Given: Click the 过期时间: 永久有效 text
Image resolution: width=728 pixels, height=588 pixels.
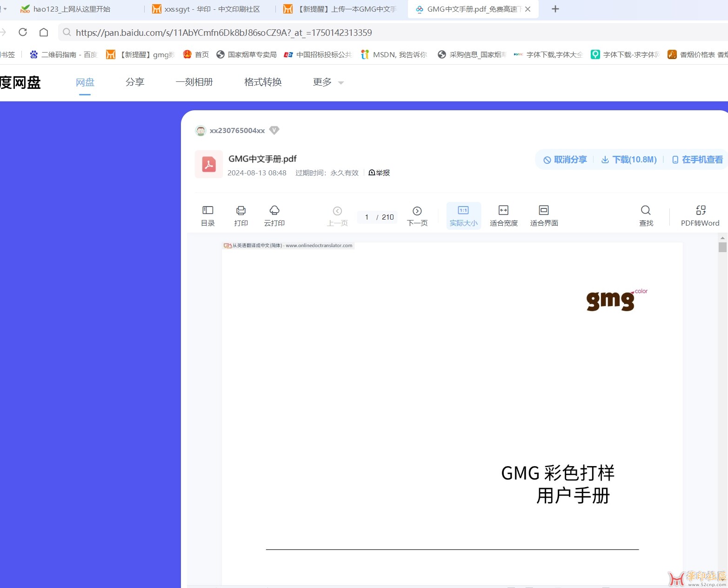Looking at the screenshot, I should [327, 173].
